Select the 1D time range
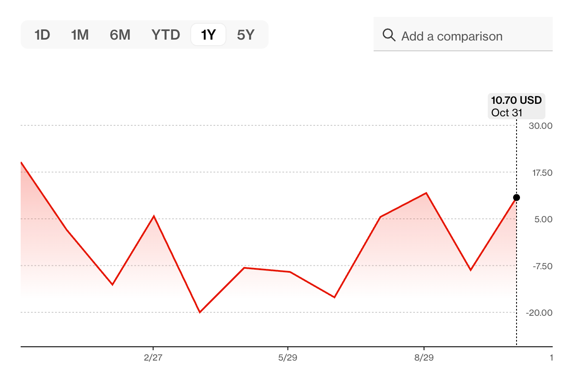The height and width of the screenshot is (392, 588). point(43,34)
